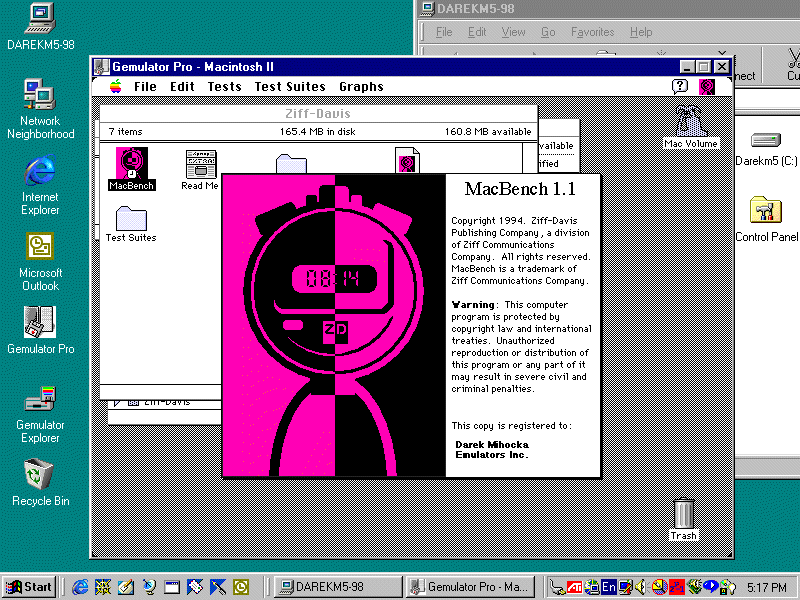Switch to Gemulator Pro taskbar button
The width and height of the screenshot is (800, 600).
click(470, 587)
